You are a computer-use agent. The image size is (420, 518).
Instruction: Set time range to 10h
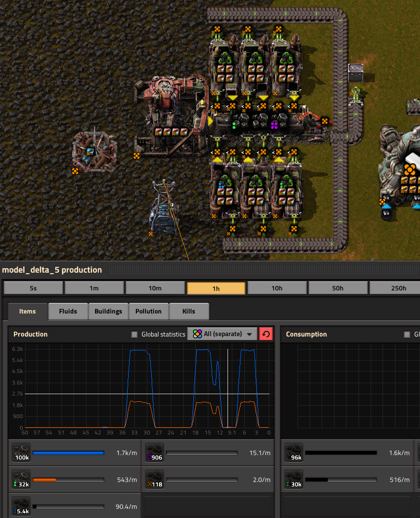pyautogui.click(x=276, y=288)
